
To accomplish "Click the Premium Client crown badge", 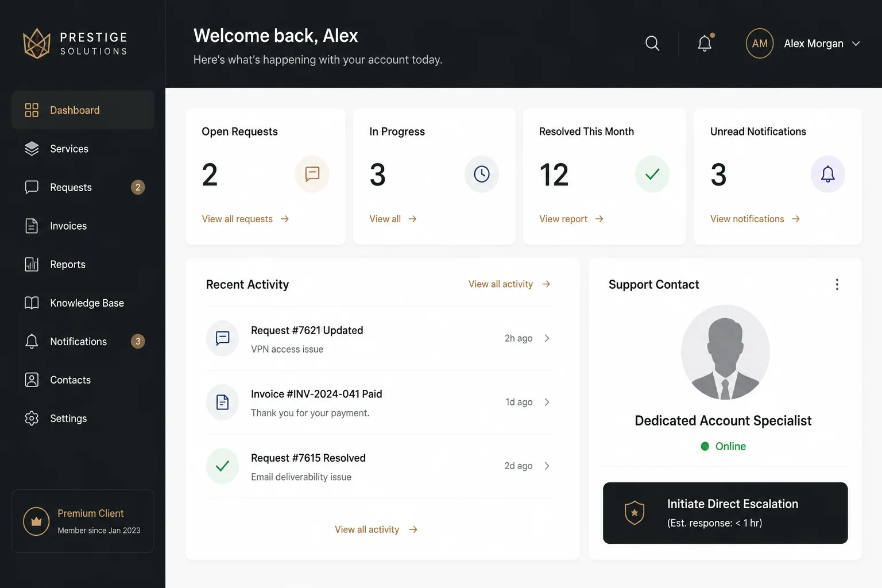I will click(x=36, y=521).
